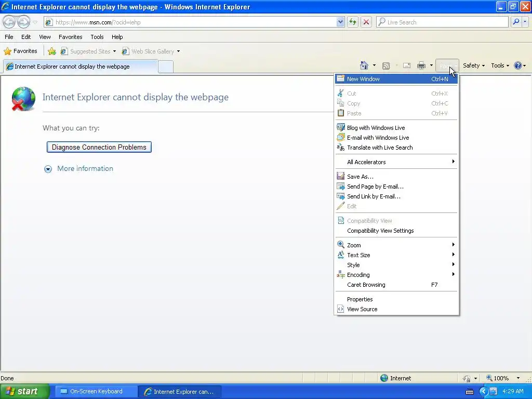The height and width of the screenshot is (399, 532).
Task: Expand All Accelerators submenu
Action: tap(396, 162)
